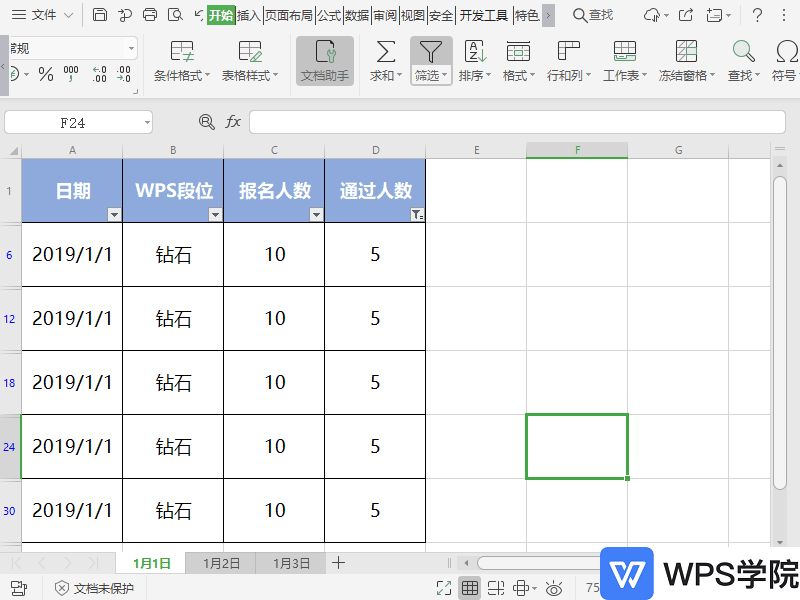Select the 筛选 (Filter) tool
The height and width of the screenshot is (600, 800).
[x=431, y=52]
